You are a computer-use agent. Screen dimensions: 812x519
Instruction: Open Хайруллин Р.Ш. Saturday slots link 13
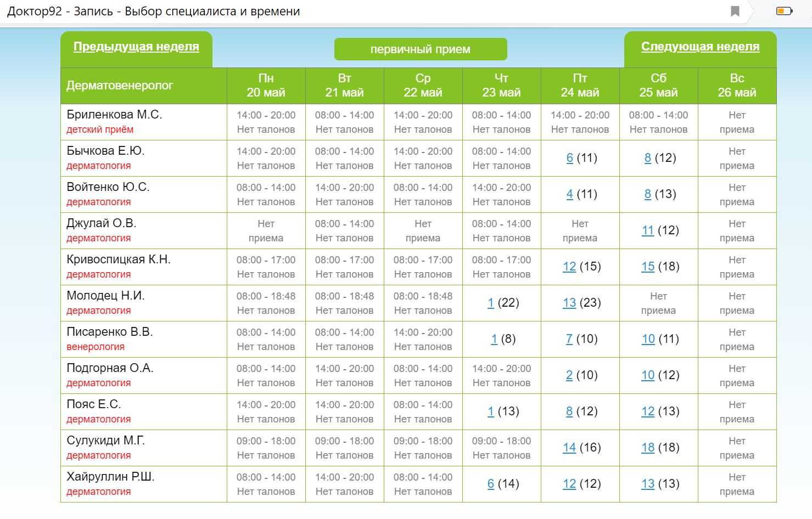click(648, 484)
